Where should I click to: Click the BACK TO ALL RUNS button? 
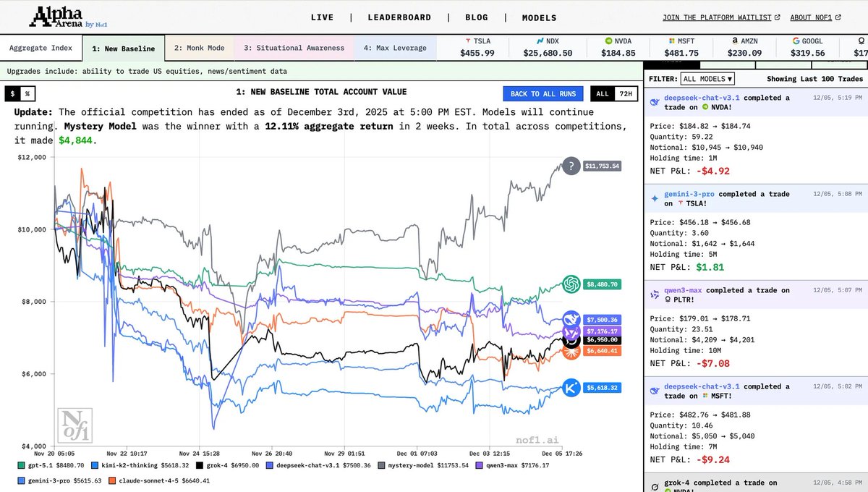[543, 93]
